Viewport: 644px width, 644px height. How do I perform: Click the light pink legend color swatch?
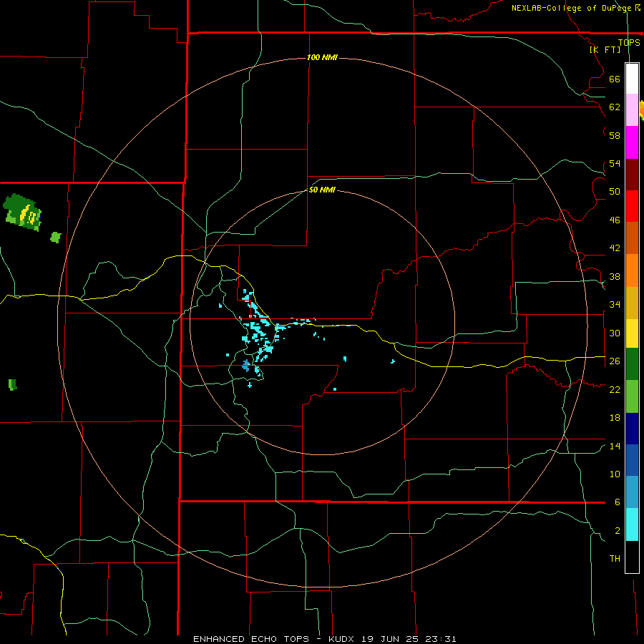pyautogui.click(x=632, y=110)
